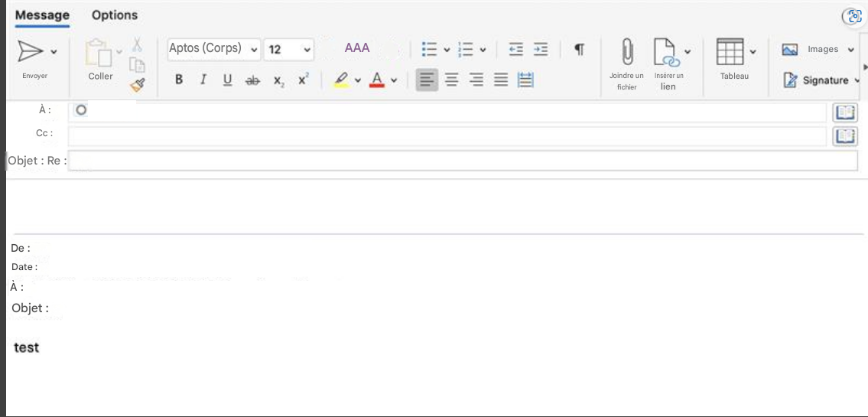Click into the À recipient field

[447, 112]
